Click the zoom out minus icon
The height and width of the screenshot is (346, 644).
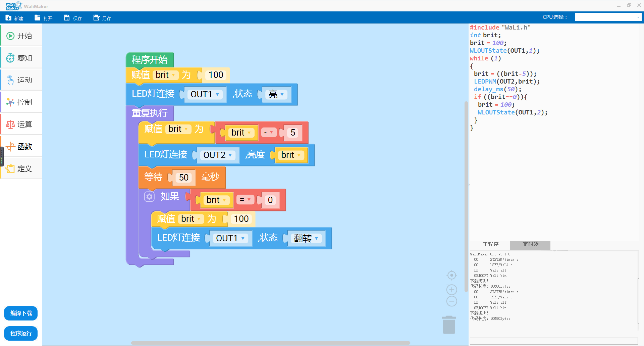pos(452,301)
